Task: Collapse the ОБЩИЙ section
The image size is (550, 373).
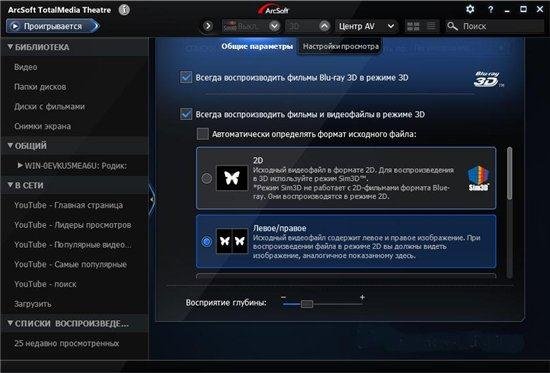Action: [x=10, y=145]
